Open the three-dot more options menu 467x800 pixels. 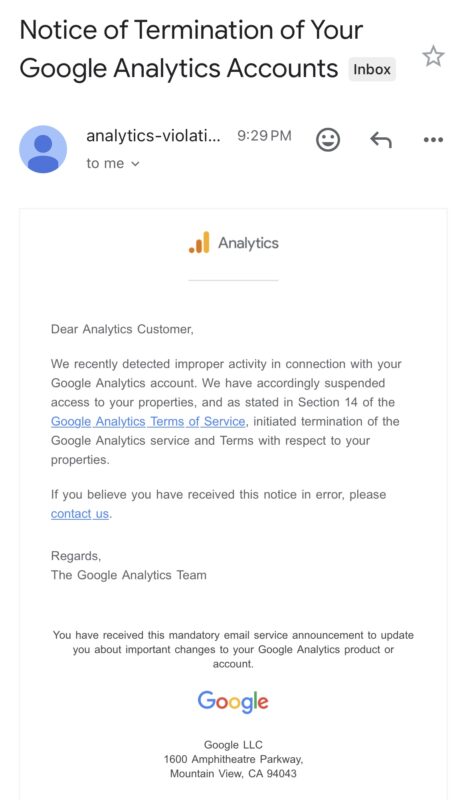433,139
